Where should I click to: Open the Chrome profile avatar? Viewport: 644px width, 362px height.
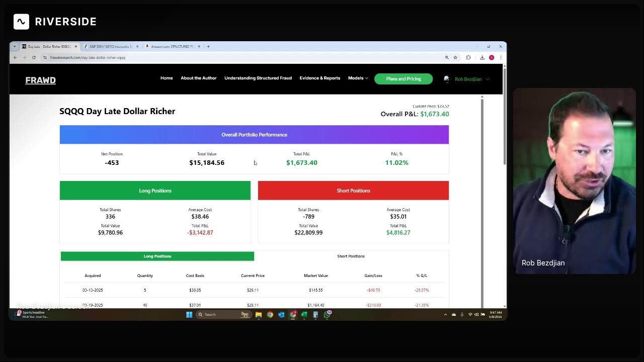[x=492, y=57]
